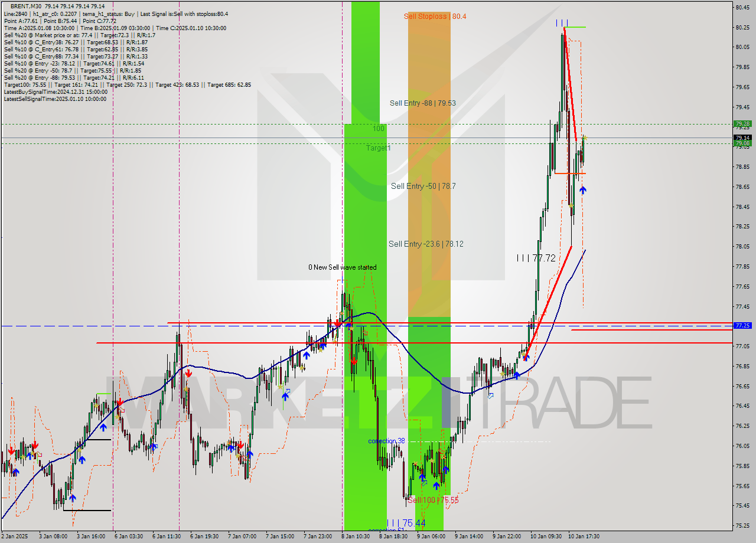Click the '9 Jan 14:00' time axis label
756x543 pixels.
[x=469, y=537]
